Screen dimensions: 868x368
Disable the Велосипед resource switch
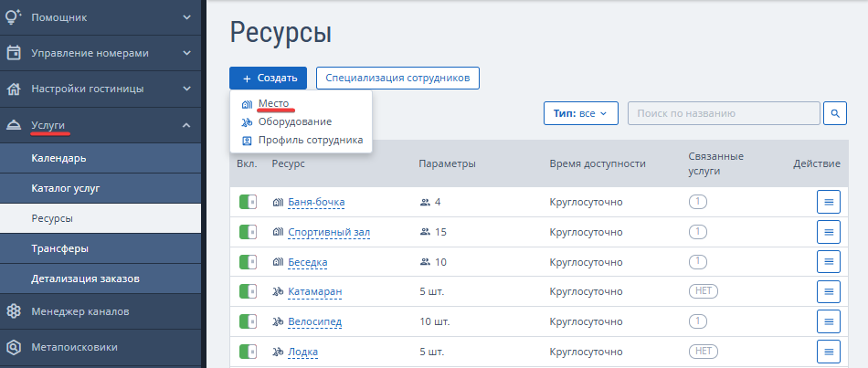click(248, 321)
